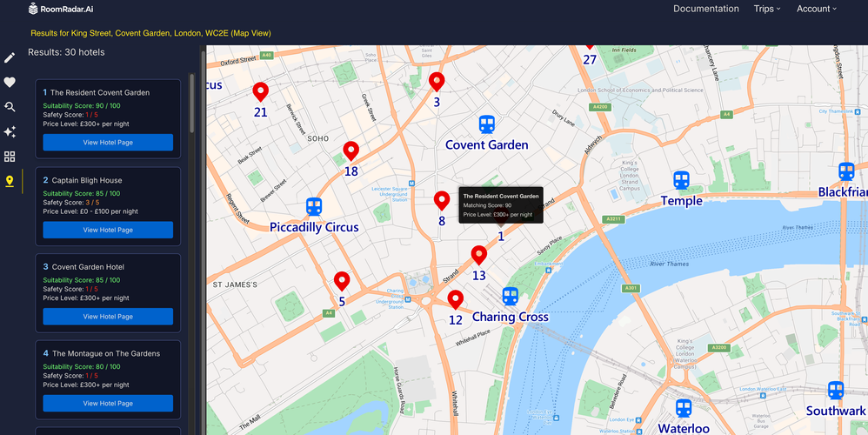Screen dimensions: 868x435
Task: Click the search magnifier sidebar icon
Action: [x=10, y=107]
